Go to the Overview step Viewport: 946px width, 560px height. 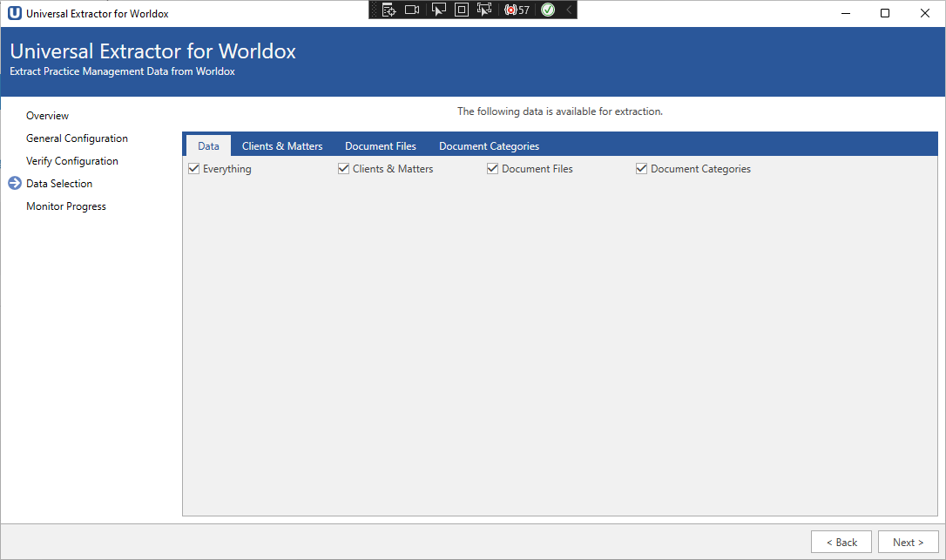47,115
